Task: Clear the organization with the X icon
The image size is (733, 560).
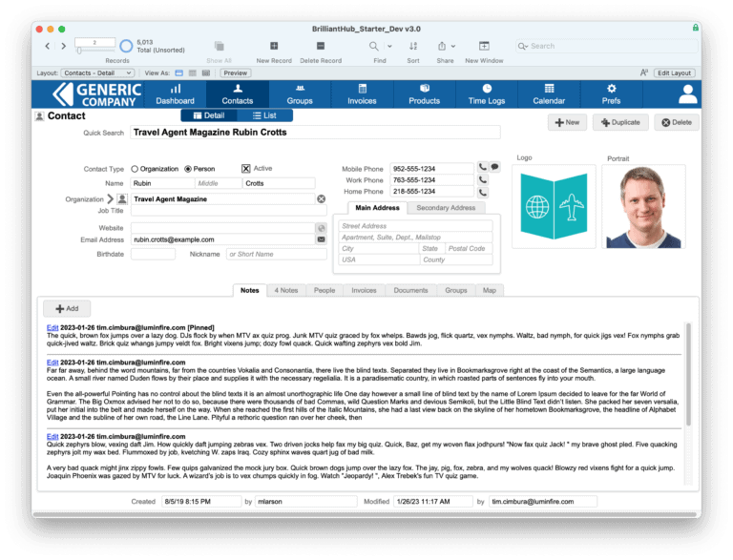Action: click(322, 199)
